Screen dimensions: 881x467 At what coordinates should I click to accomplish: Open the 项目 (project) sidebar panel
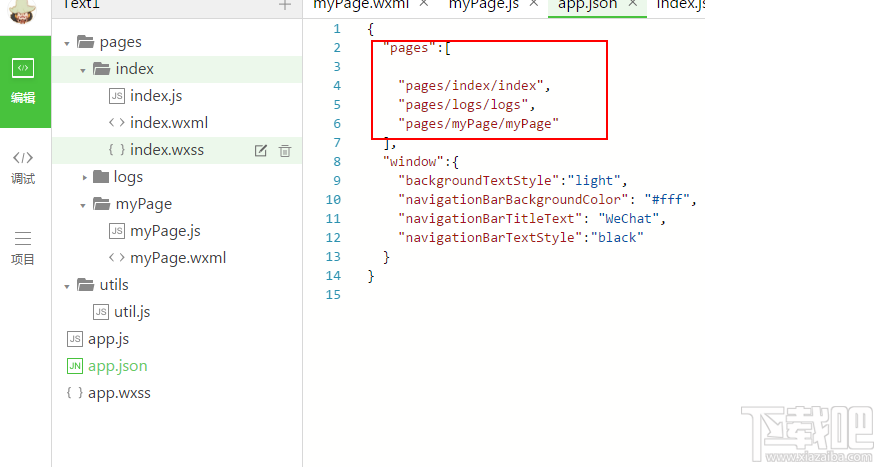point(23,248)
